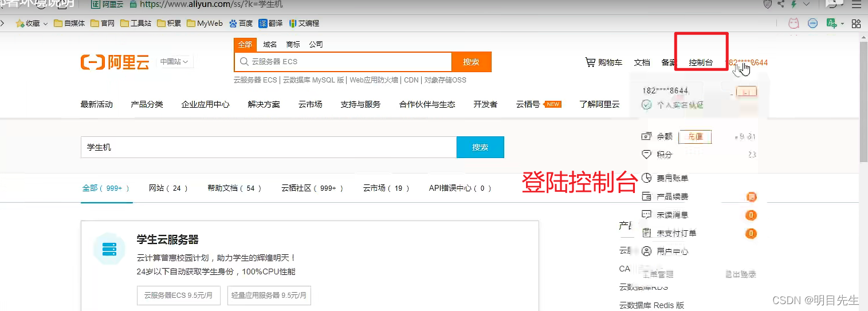
Task: Select the 域名 search category tab
Action: pyautogui.click(x=270, y=44)
